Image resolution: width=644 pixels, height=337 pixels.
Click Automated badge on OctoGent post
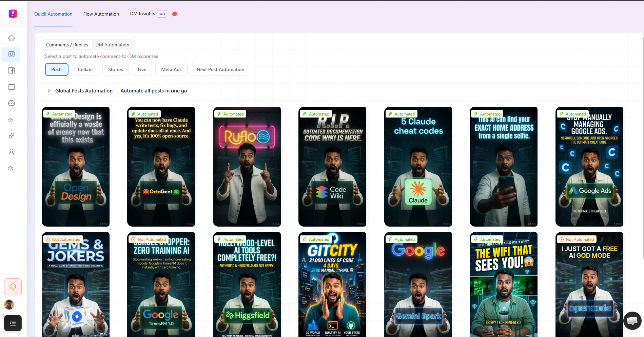point(145,114)
